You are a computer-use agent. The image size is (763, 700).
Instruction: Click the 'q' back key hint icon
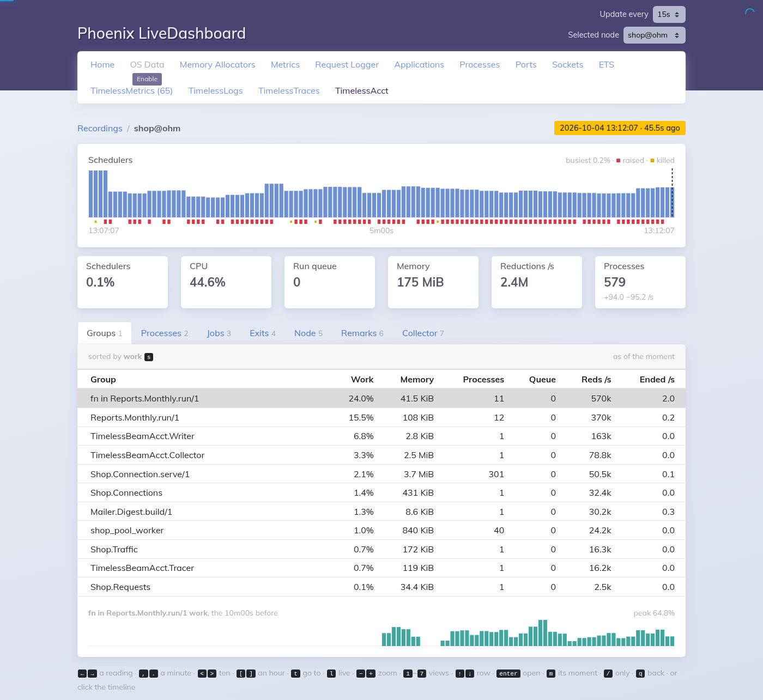pos(640,674)
